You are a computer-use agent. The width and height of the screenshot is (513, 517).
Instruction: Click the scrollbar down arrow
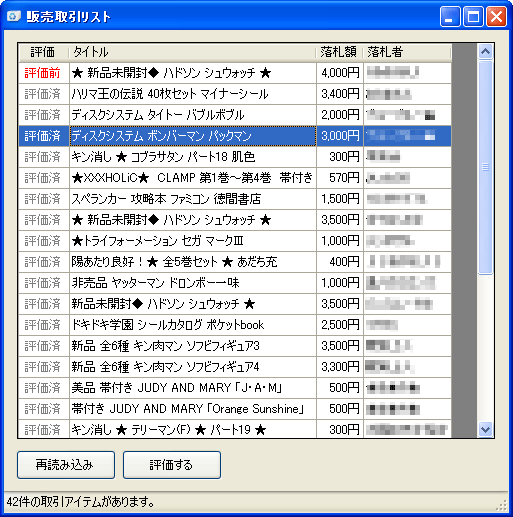[485, 429]
